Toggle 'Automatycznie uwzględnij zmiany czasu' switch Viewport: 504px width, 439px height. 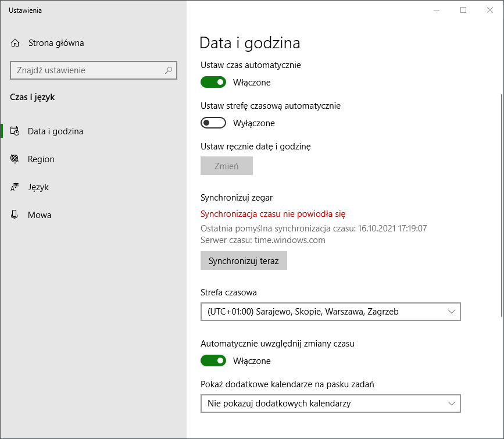213,361
